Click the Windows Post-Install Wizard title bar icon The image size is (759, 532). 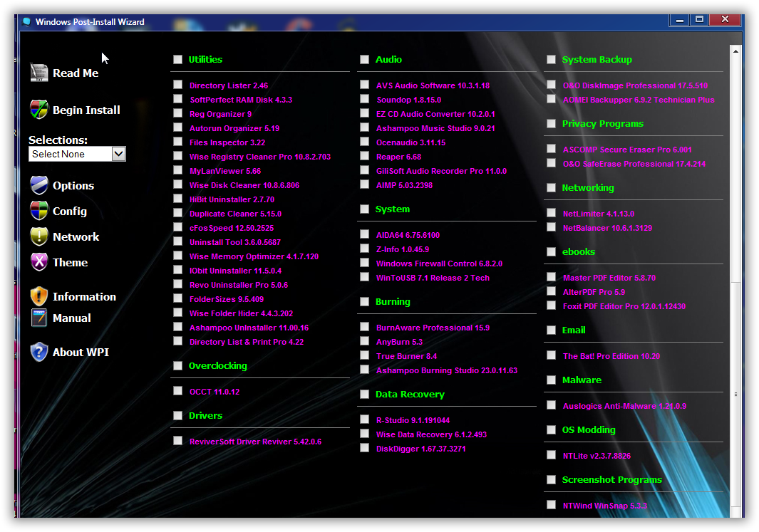[26, 22]
